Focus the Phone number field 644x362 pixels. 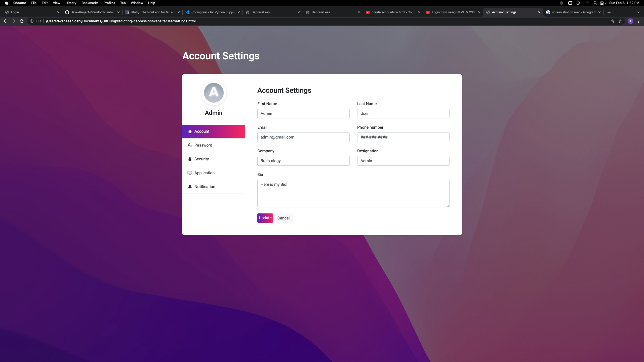(403, 137)
